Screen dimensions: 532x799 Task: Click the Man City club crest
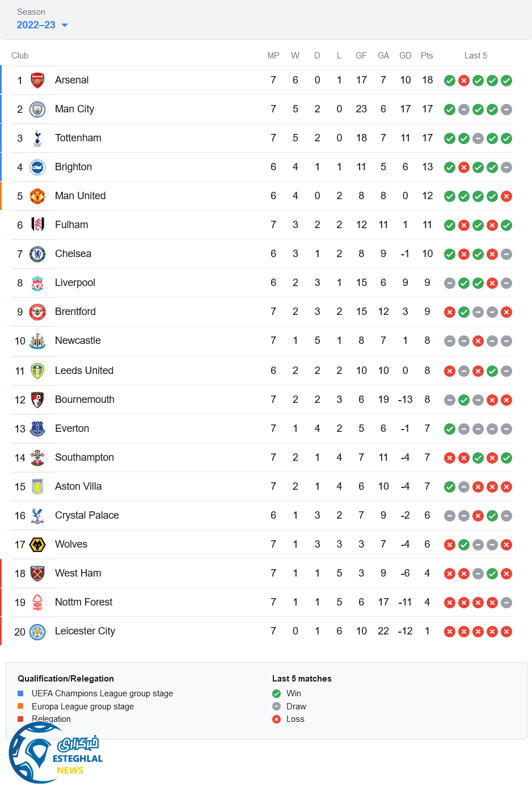37,109
